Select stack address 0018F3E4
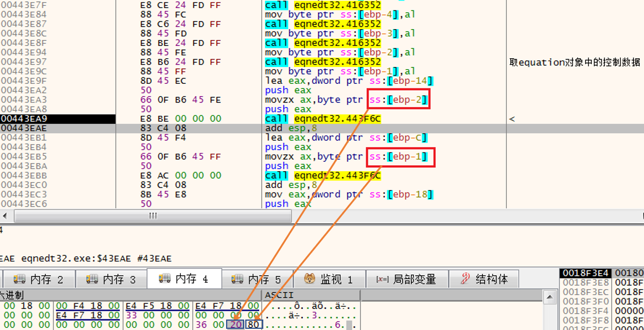Screen dimensions: 644x330 click(586, 273)
